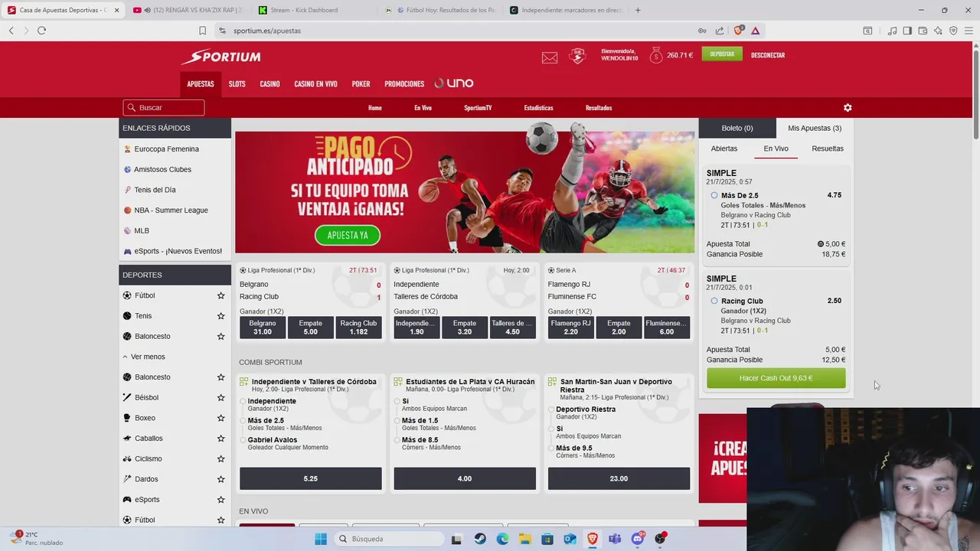Star the eSports sport
The width and height of the screenshot is (980, 551).
(x=220, y=500)
